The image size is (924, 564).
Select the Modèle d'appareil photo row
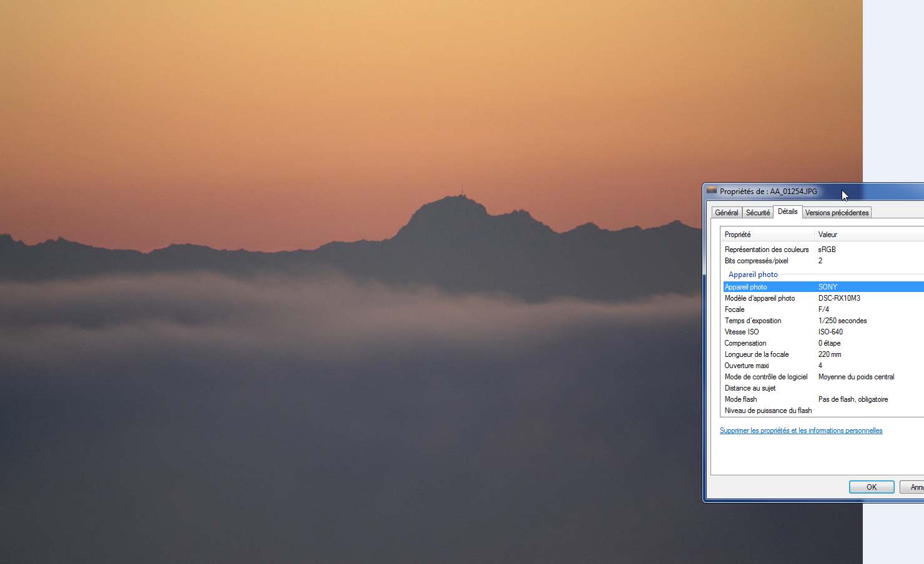(823, 298)
